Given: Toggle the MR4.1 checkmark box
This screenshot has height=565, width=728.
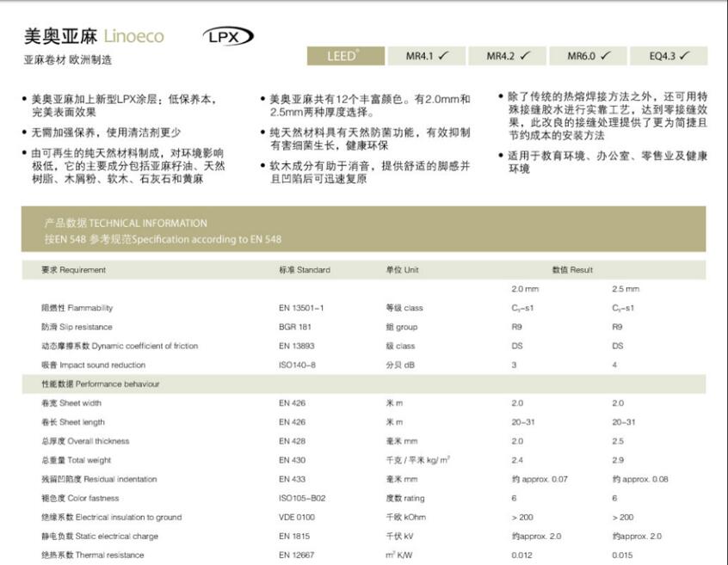Looking at the screenshot, I should 428,56.
